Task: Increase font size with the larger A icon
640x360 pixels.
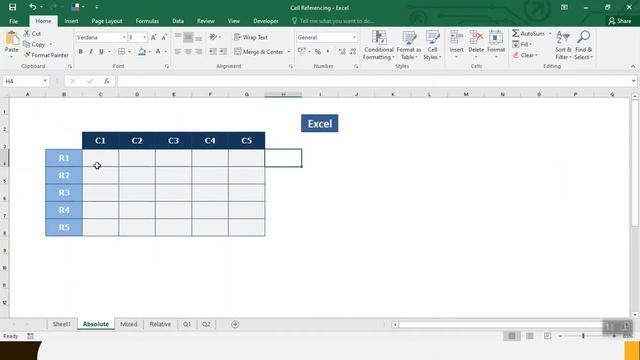Action: (x=153, y=37)
